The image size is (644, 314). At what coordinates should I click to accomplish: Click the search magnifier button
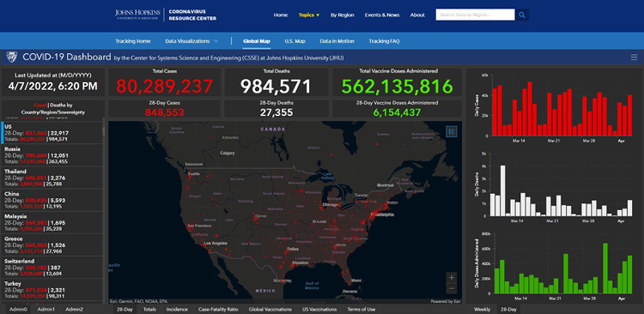click(x=522, y=14)
